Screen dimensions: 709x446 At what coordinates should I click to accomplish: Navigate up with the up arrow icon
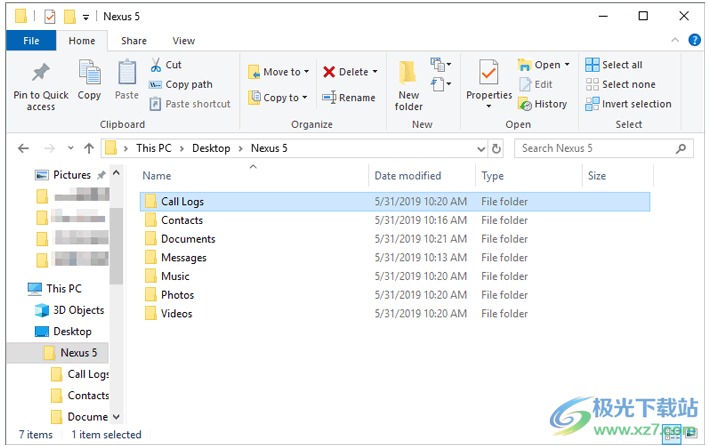point(89,149)
